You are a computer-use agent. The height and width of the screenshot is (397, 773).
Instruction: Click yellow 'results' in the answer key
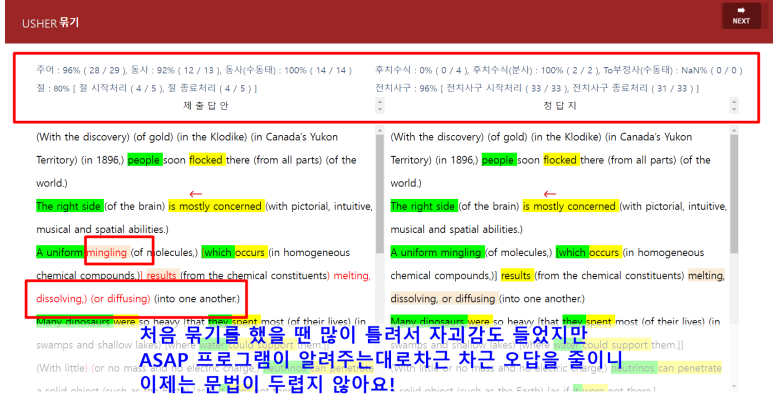517,276
